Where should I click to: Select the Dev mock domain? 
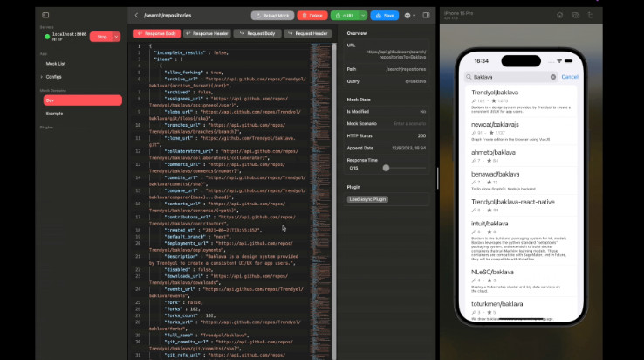coord(83,100)
